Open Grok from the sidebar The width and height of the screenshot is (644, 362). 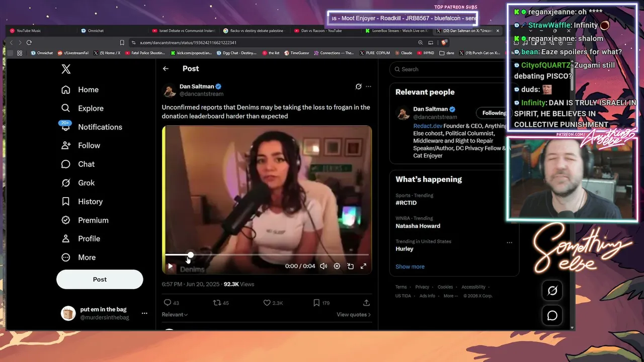point(78,183)
